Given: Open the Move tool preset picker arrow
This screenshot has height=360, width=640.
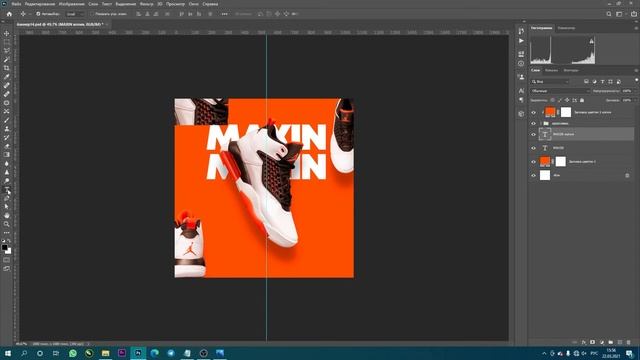Looking at the screenshot, I should pos(30,14).
